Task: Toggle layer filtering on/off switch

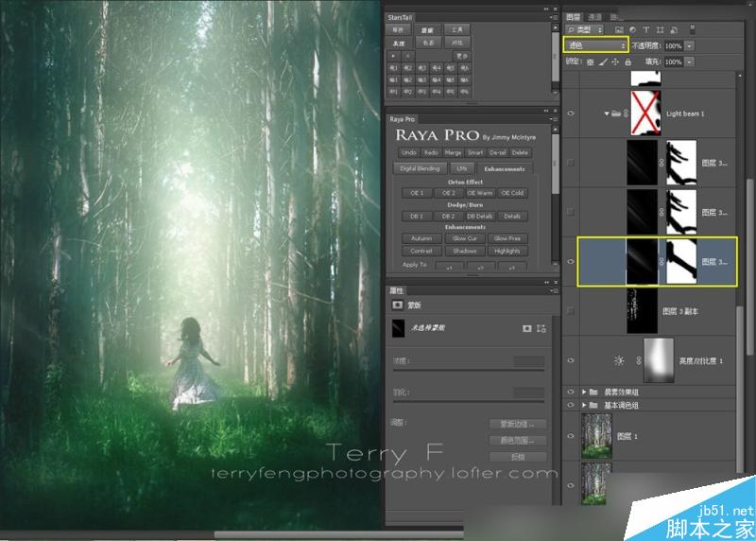Action: pyautogui.click(x=693, y=29)
